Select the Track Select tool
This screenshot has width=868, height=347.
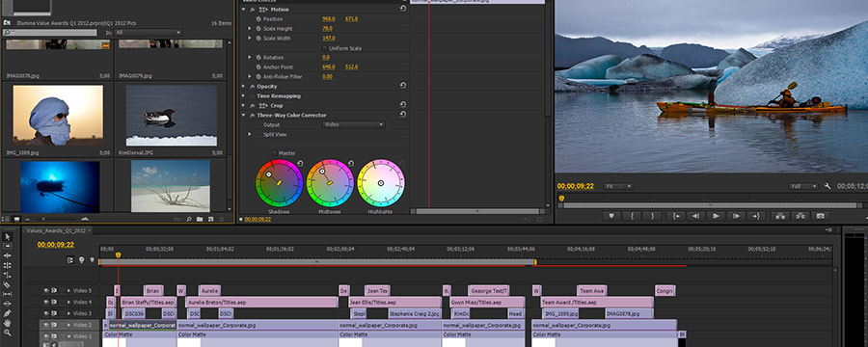7,247
